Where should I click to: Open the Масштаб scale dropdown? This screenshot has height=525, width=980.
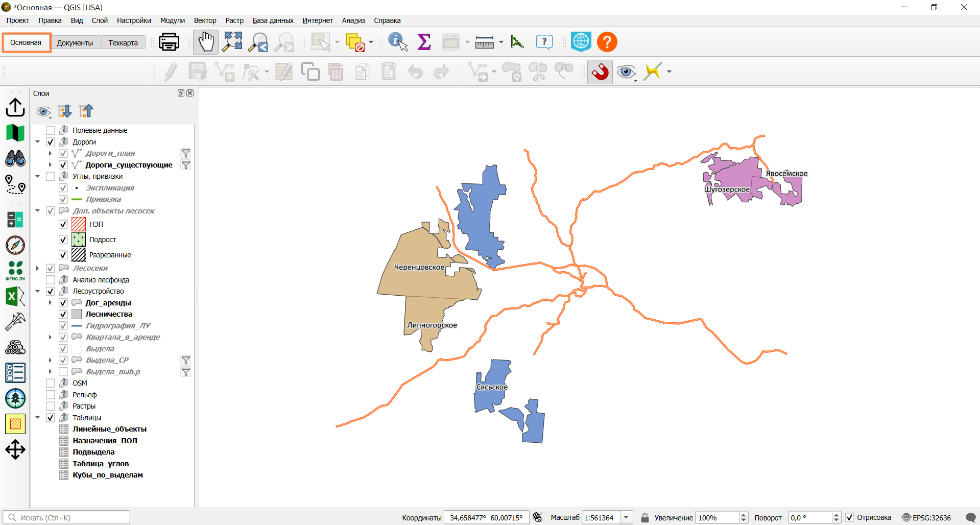pyautogui.click(x=626, y=517)
